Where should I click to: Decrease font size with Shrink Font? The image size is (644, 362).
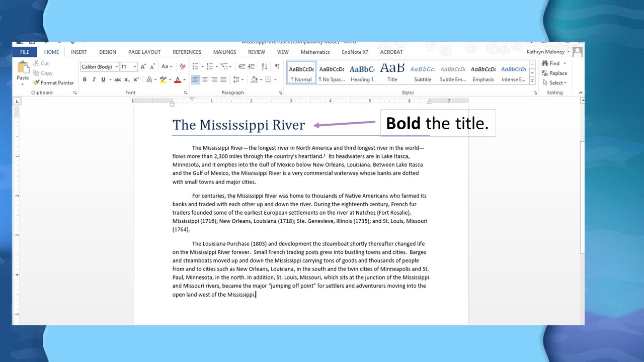click(152, 66)
